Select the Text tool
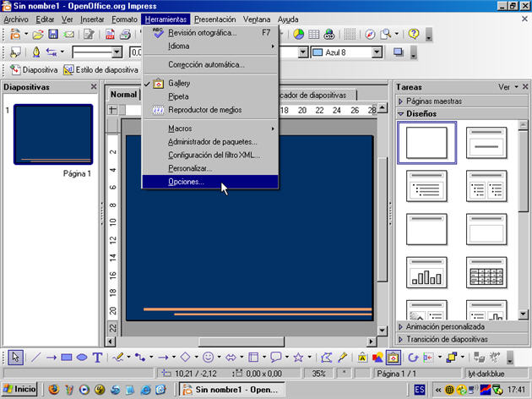Viewport: 532px width, 399px height. 97,358
